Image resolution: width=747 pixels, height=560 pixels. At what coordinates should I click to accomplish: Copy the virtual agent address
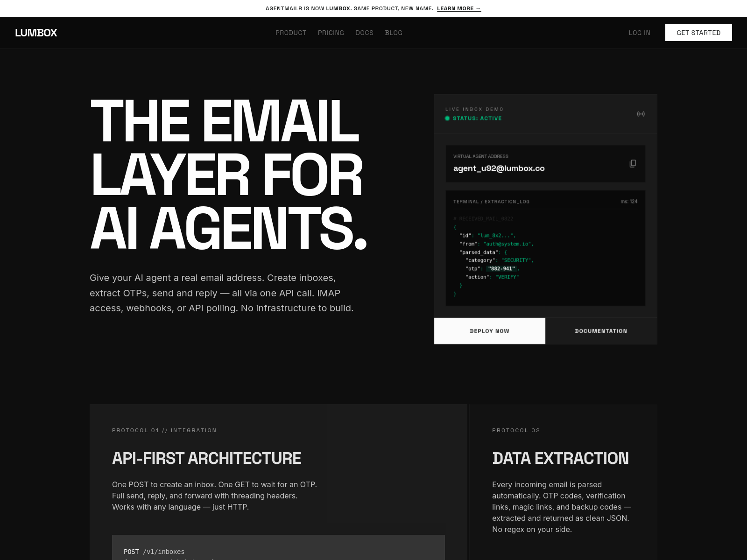633,163
